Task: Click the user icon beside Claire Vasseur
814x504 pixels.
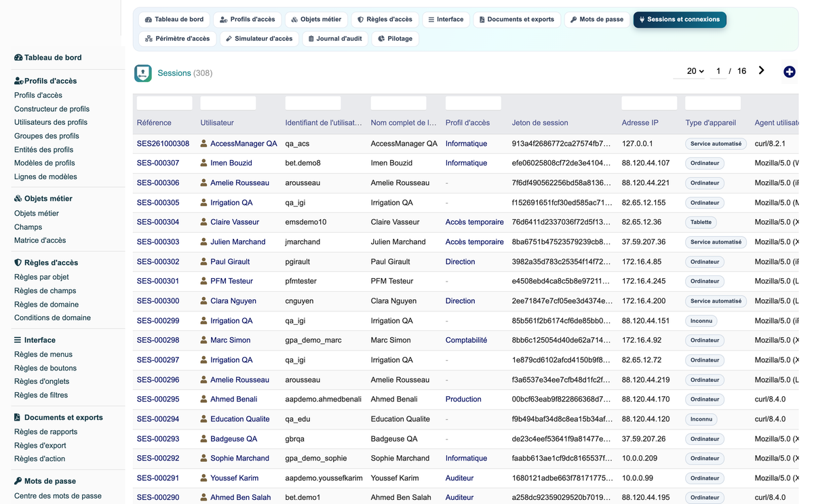Action: pyautogui.click(x=203, y=222)
